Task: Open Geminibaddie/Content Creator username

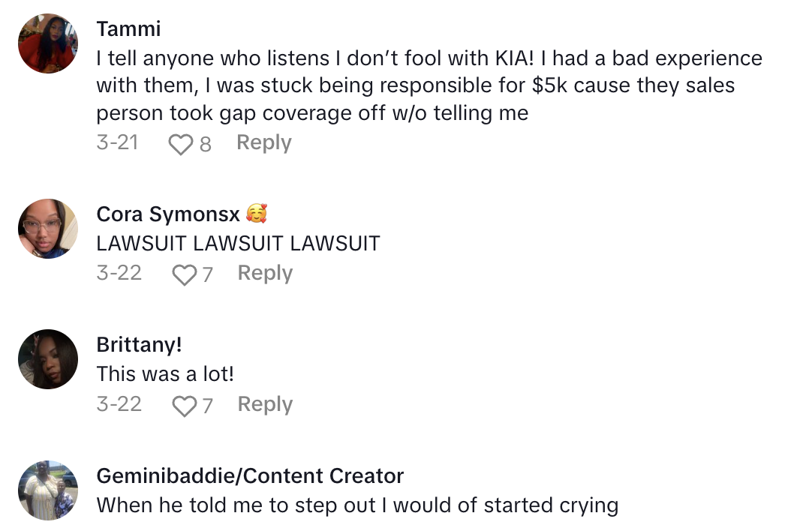Action: [250, 475]
